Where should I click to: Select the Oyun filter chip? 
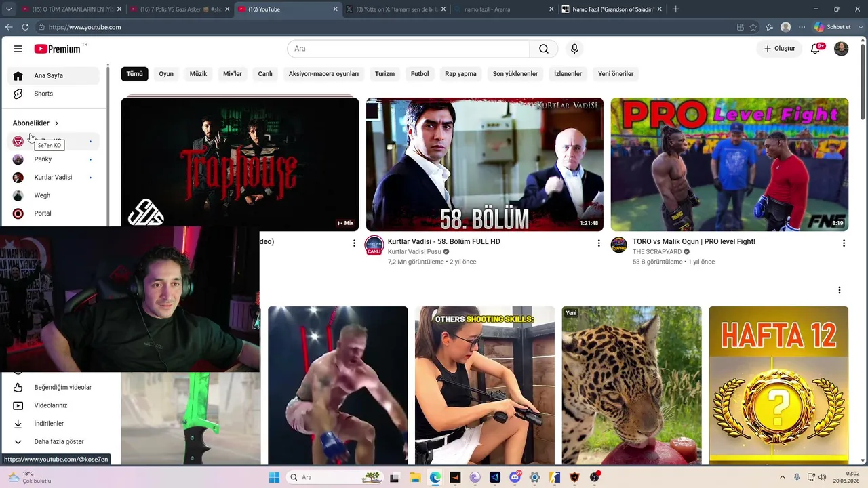click(x=166, y=74)
